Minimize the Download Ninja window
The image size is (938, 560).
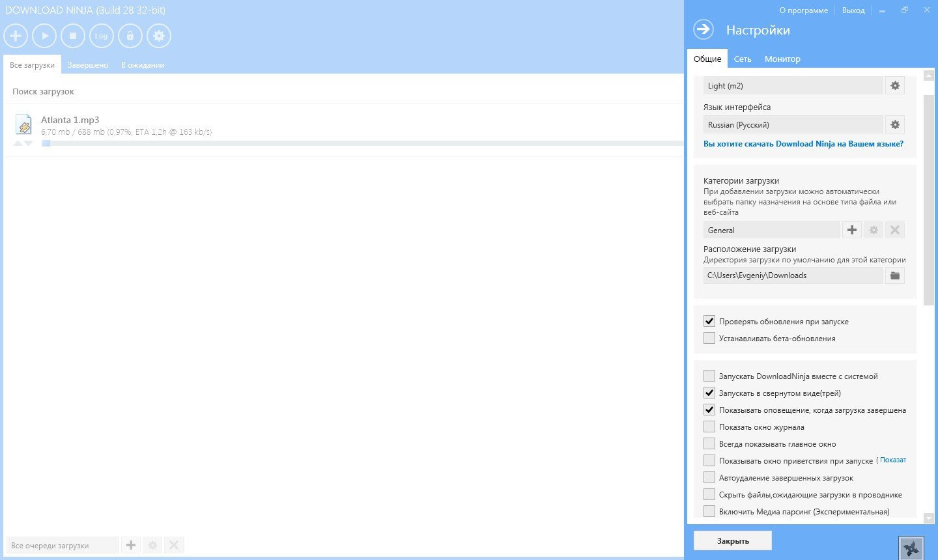pyautogui.click(x=882, y=10)
